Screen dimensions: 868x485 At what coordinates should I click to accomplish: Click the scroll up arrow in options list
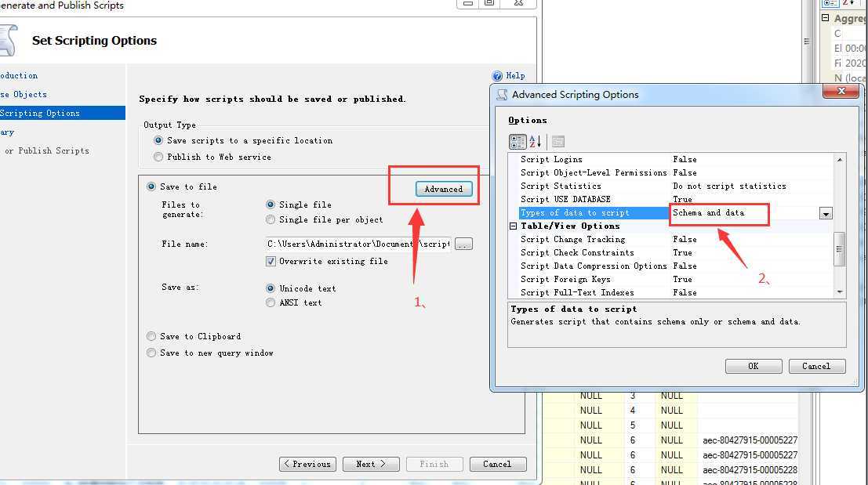click(x=840, y=160)
